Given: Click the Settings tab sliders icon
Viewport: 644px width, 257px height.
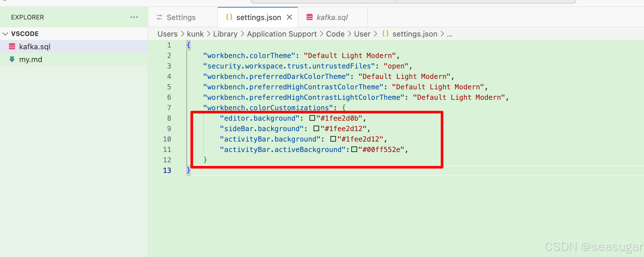Looking at the screenshot, I should click(159, 17).
